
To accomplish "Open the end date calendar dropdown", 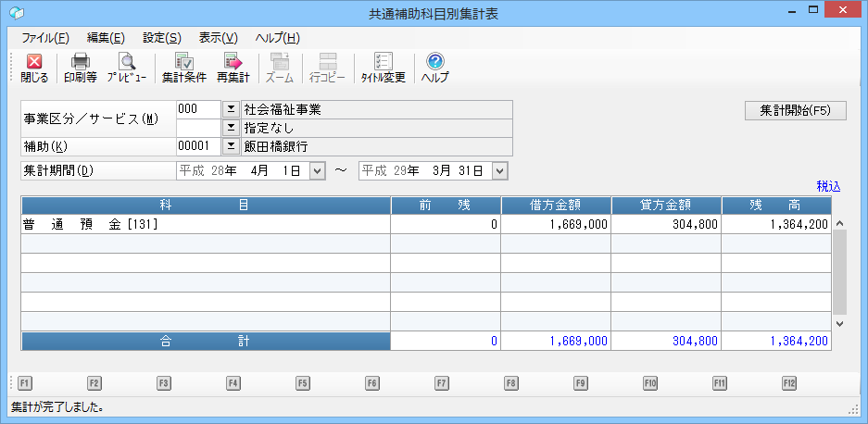I will pos(500,170).
